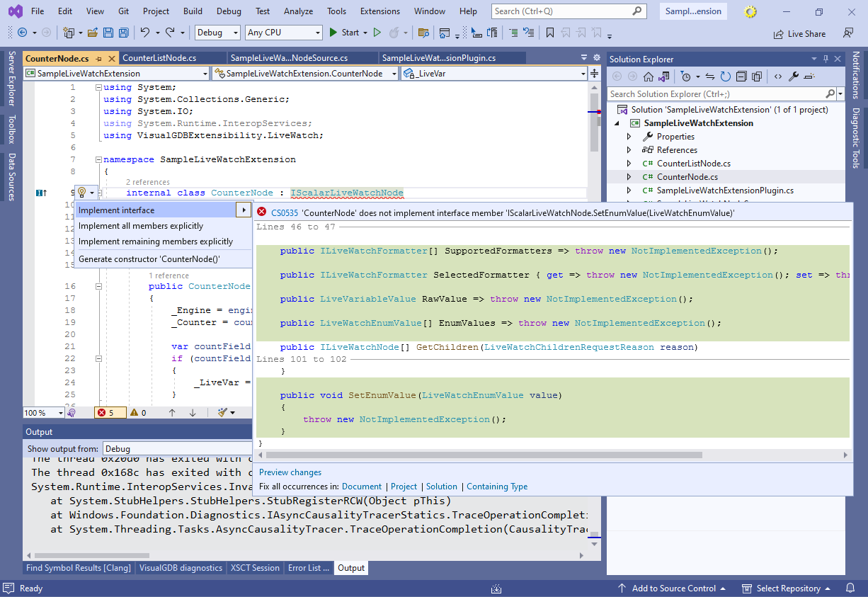Open the Build menu
The image size is (868, 597).
pyautogui.click(x=193, y=11)
